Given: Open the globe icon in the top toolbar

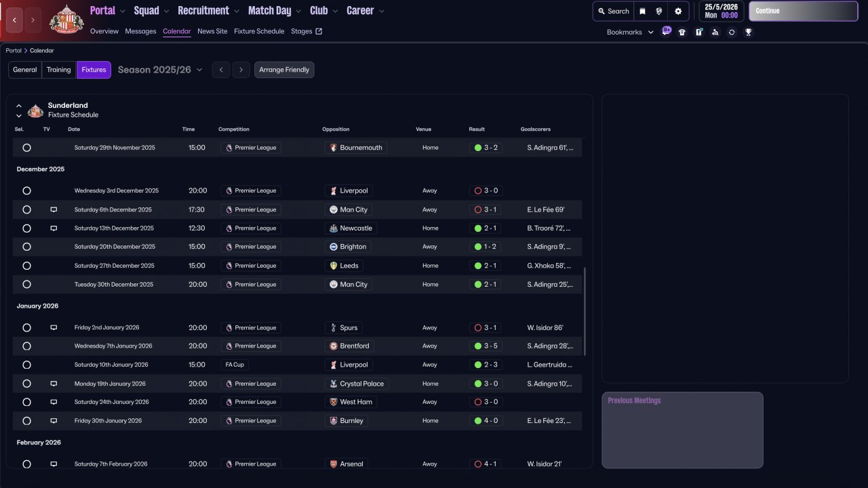Looking at the screenshot, I should pyautogui.click(x=659, y=12).
